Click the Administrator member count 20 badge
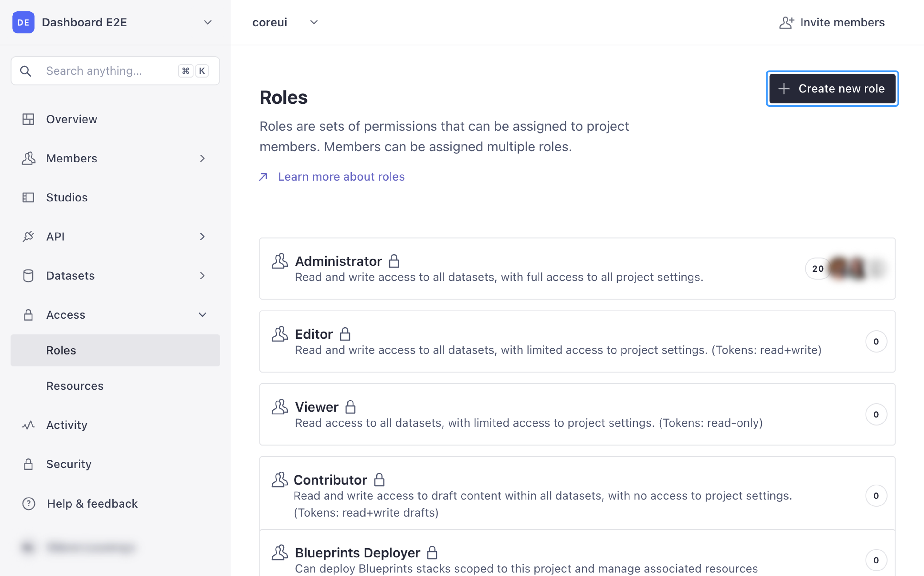 [x=817, y=269]
